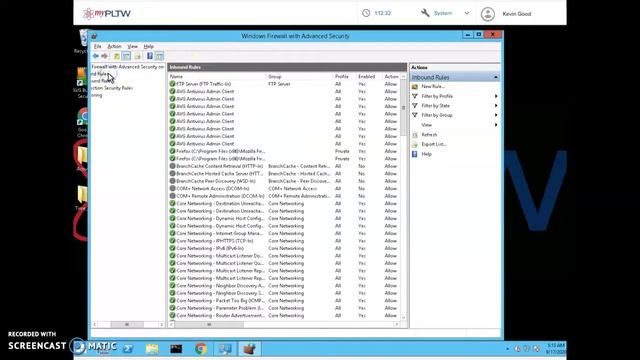Show hidden system tray icons arrow
Screen dimensions: 640x360
click(507, 349)
